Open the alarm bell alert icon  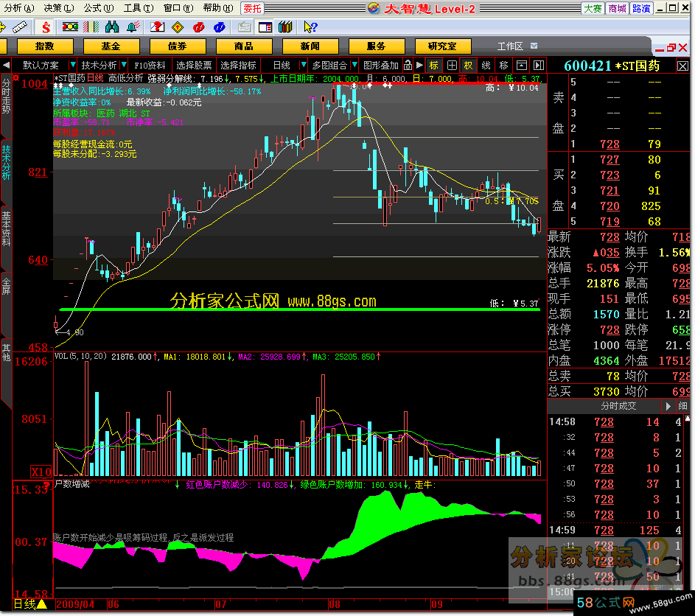133,27
